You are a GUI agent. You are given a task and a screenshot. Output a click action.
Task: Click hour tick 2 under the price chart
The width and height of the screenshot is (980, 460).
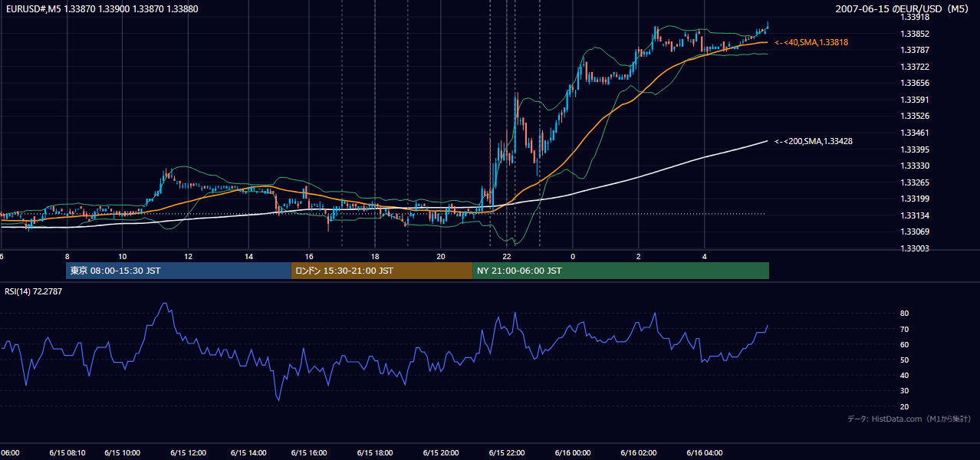tap(639, 256)
